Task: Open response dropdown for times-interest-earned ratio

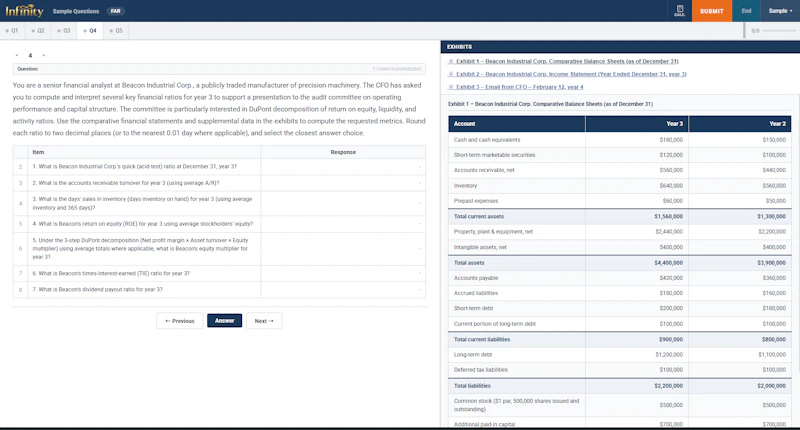Action: click(x=343, y=273)
